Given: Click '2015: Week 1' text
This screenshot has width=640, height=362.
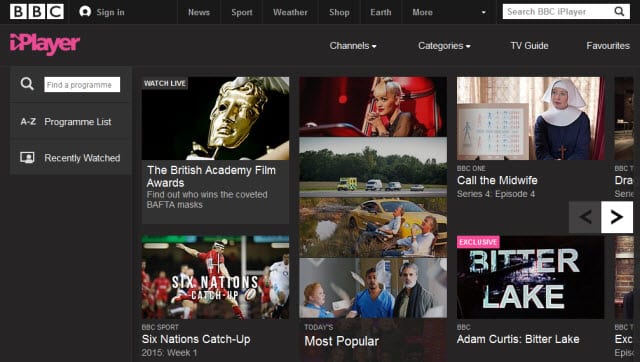Looking at the screenshot, I should click(x=169, y=353).
